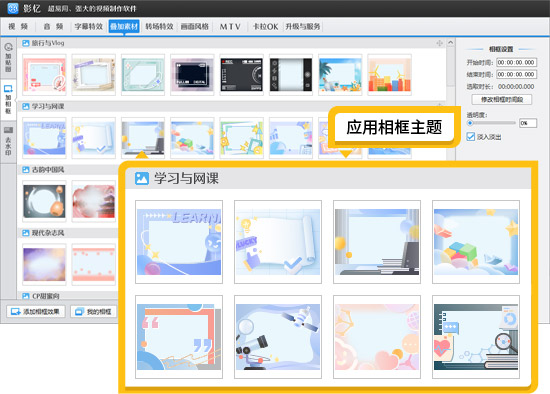The width and height of the screenshot is (550, 394).
Task: Click the 添加相框效果 button
Action: (x=36, y=311)
